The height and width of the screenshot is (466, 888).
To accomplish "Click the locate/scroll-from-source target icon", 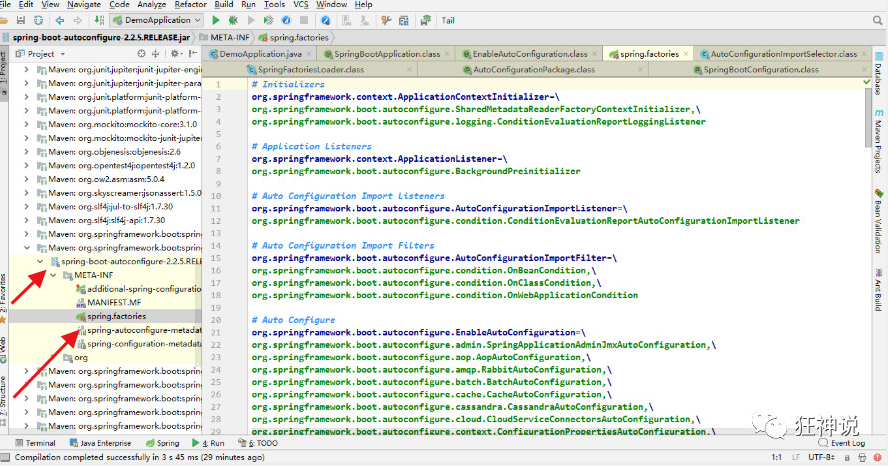I will [x=141, y=54].
